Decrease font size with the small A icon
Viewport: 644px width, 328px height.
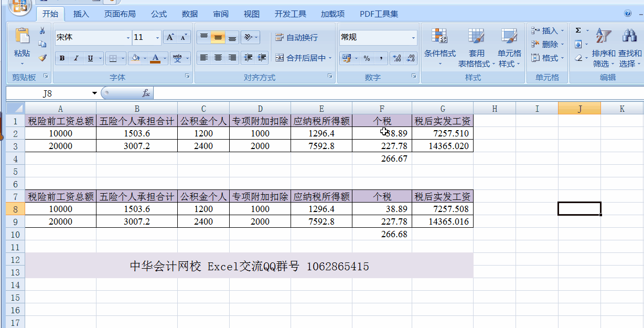coord(183,37)
